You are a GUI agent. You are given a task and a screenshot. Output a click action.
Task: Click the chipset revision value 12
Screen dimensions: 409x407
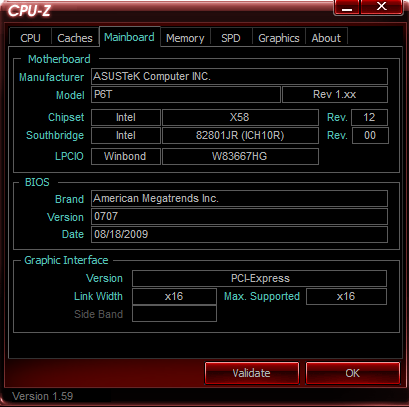pyautogui.click(x=370, y=117)
